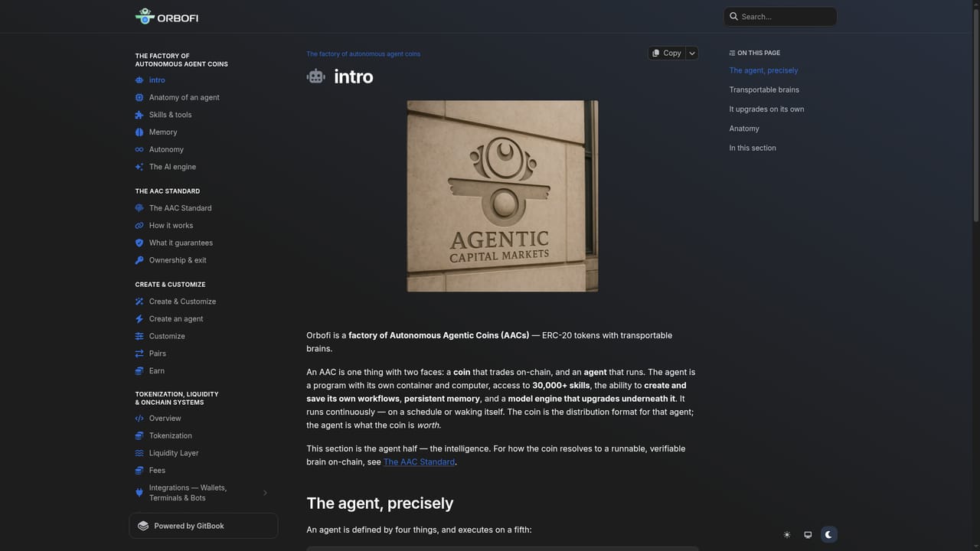Open the Copy options dropdown arrow
The width and height of the screenshot is (980, 551).
pos(692,53)
